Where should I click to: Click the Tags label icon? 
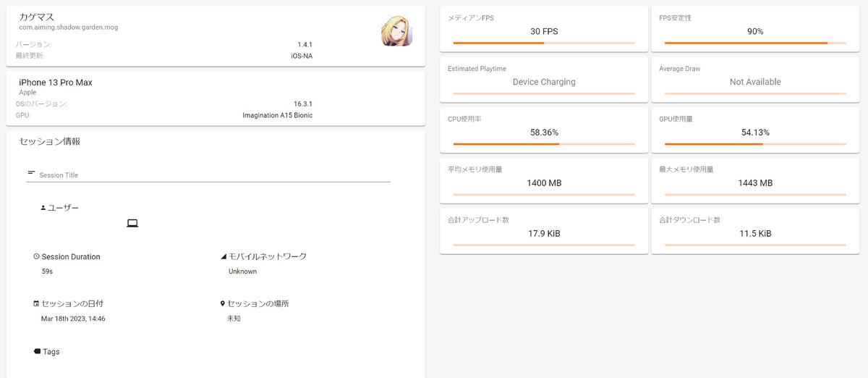37,352
